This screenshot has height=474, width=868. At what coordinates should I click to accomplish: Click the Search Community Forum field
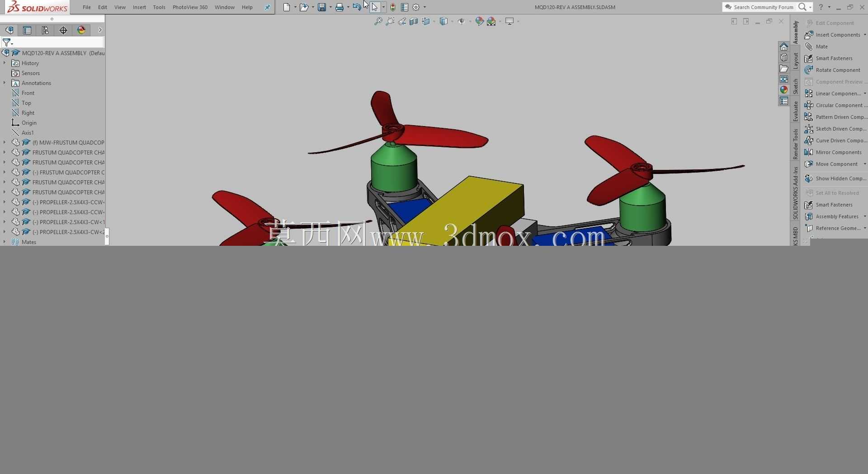click(763, 7)
